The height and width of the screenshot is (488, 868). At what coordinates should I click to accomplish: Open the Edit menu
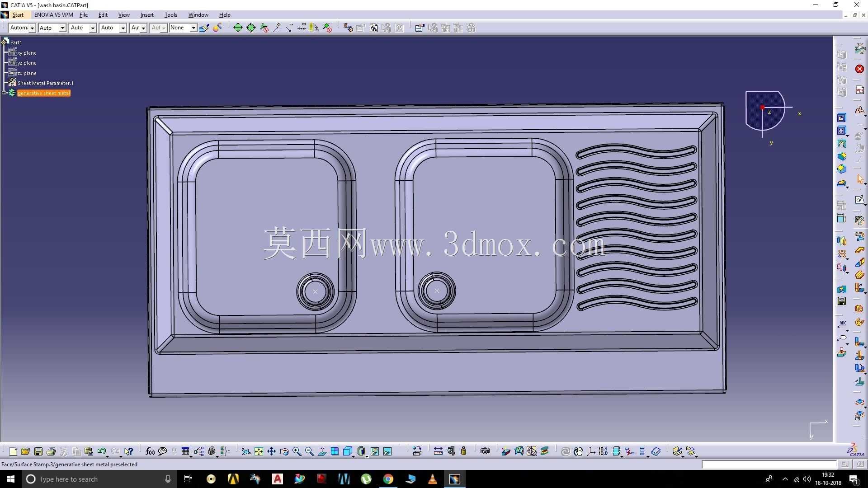[103, 15]
